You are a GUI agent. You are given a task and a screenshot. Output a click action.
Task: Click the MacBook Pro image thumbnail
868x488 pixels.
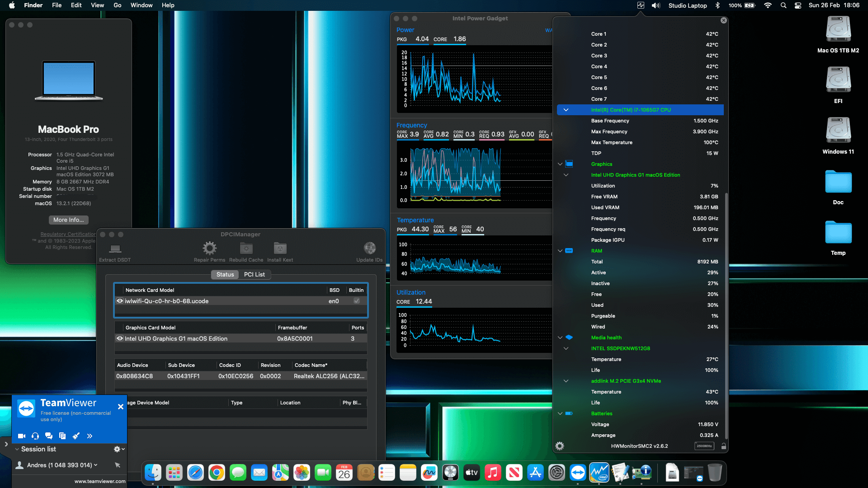click(x=69, y=80)
